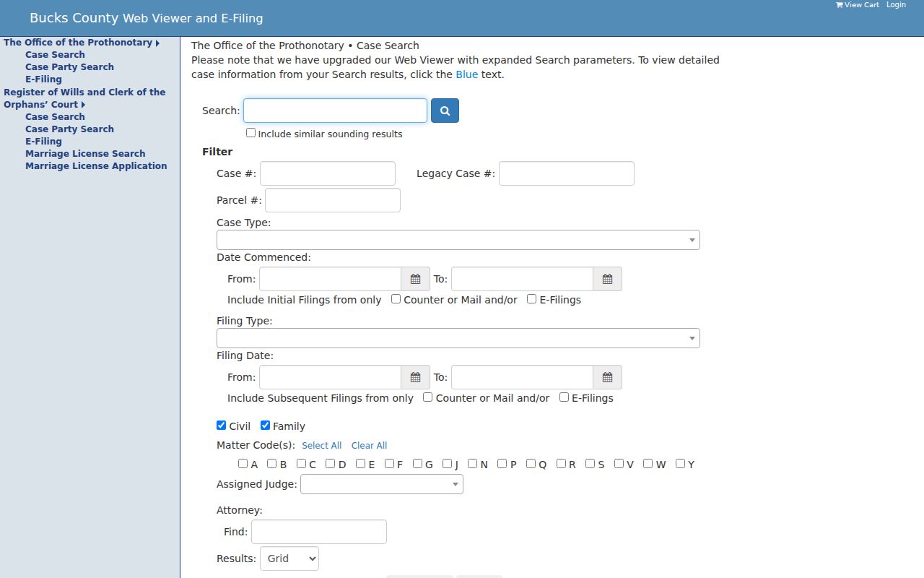Screen dimensions: 924x578
Task: Open calendar for Date Commenced From
Action: [x=415, y=279]
